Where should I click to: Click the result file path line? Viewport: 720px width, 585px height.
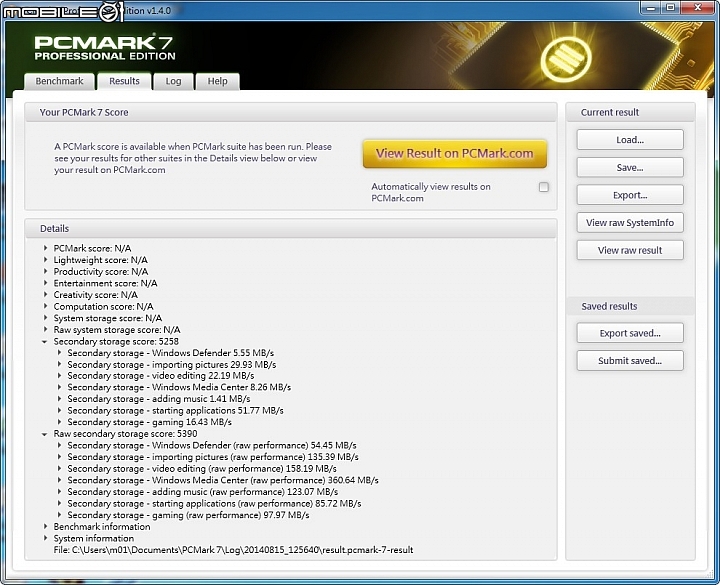coord(233,550)
